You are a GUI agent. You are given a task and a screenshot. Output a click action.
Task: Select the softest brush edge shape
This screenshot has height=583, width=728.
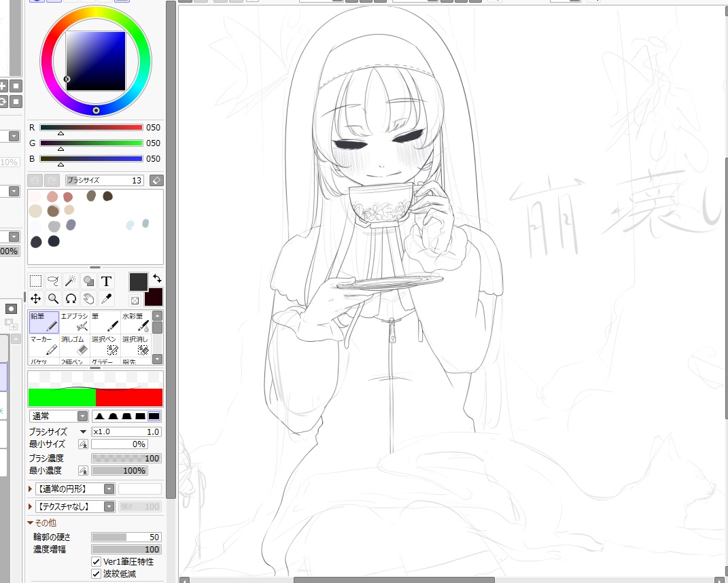point(99,416)
